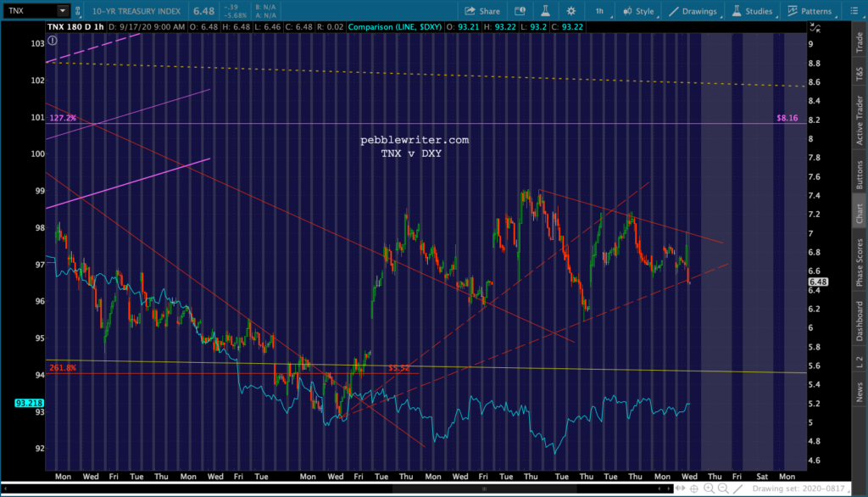868x497 pixels.
Task: Click the expand time axis arrows icon
Action: tap(680, 489)
